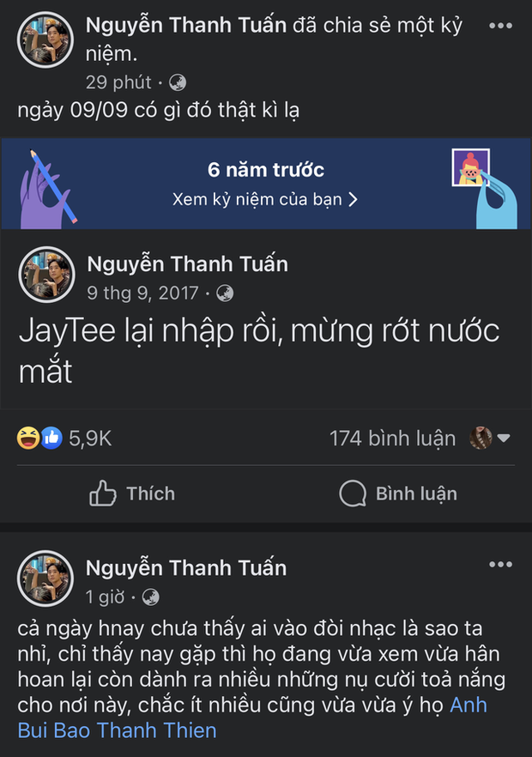Tap the memory photo illustration in banner

[x=471, y=167]
